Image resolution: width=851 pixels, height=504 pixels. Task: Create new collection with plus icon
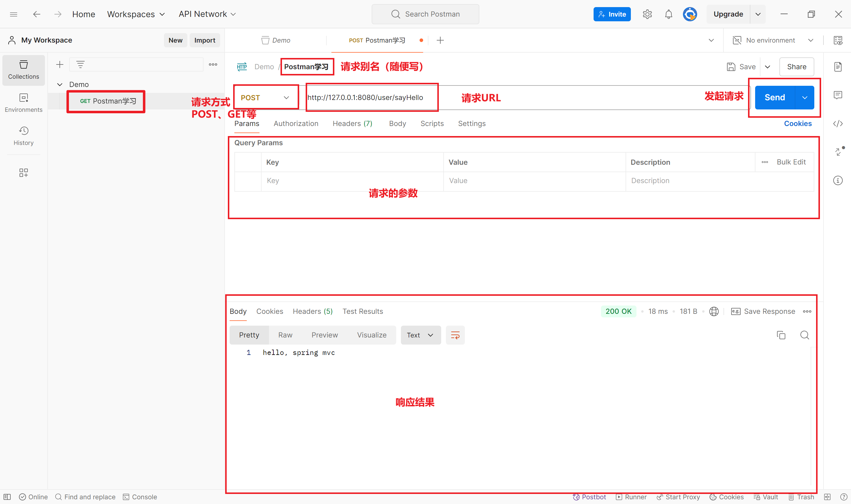coord(60,64)
